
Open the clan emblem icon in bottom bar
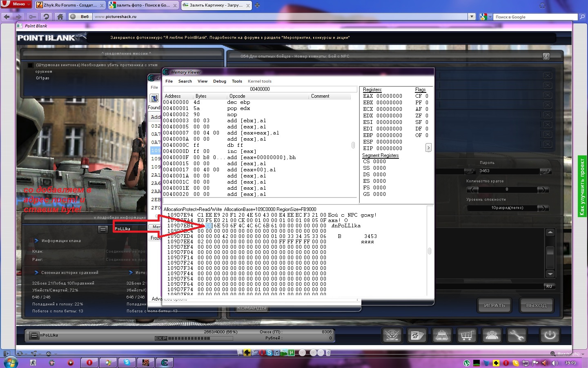(392, 335)
